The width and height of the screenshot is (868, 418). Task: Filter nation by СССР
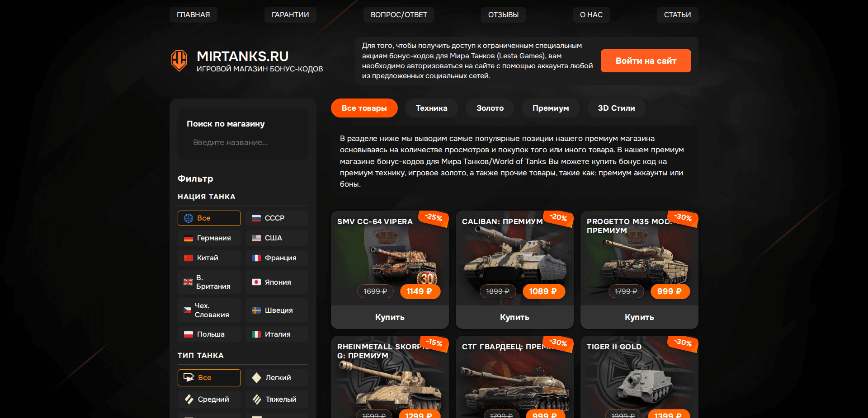coord(277,218)
